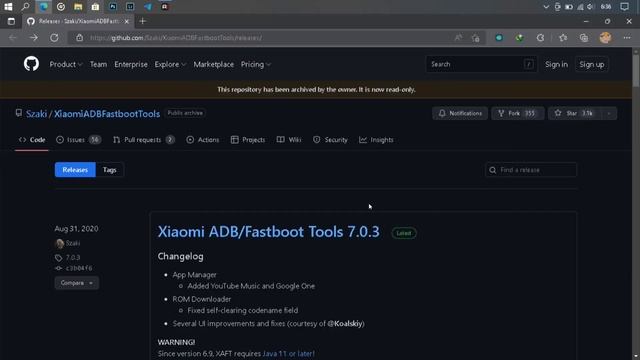Click the address bar lock icon
This screenshot has width=640, height=360.
[80, 38]
